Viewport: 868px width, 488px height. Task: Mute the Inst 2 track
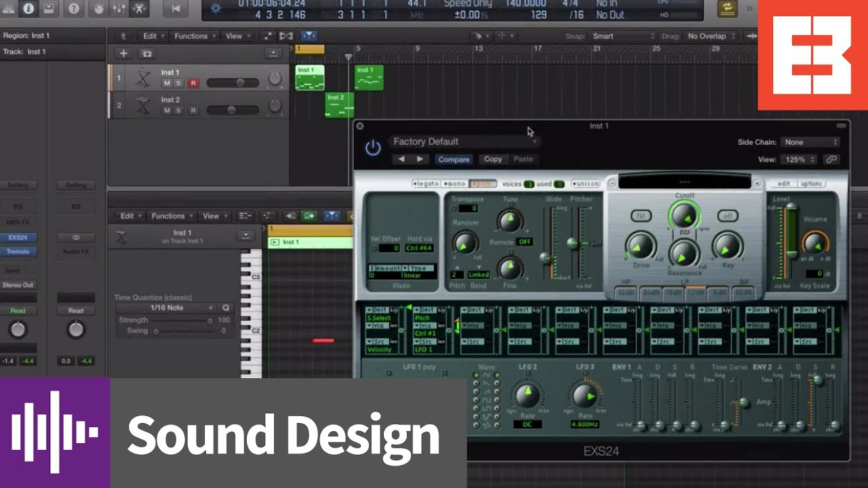[167, 110]
